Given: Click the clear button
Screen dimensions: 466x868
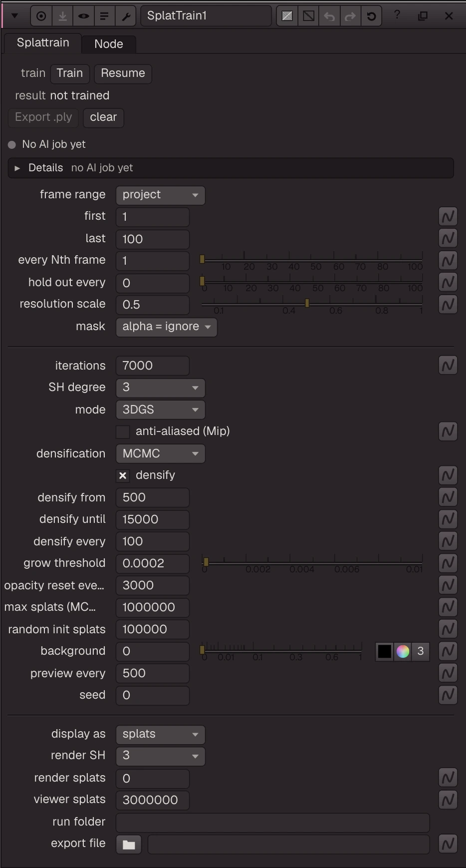Looking at the screenshot, I should (103, 117).
